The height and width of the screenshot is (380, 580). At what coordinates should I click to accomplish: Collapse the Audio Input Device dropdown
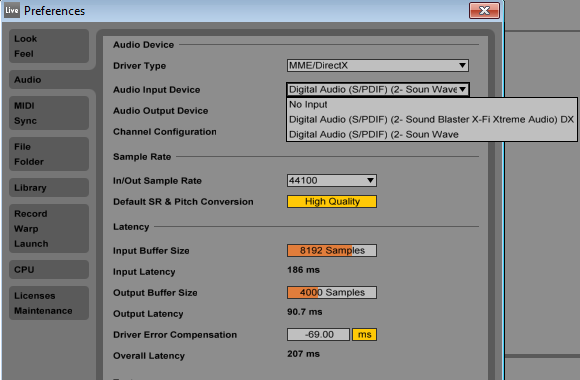pos(378,90)
